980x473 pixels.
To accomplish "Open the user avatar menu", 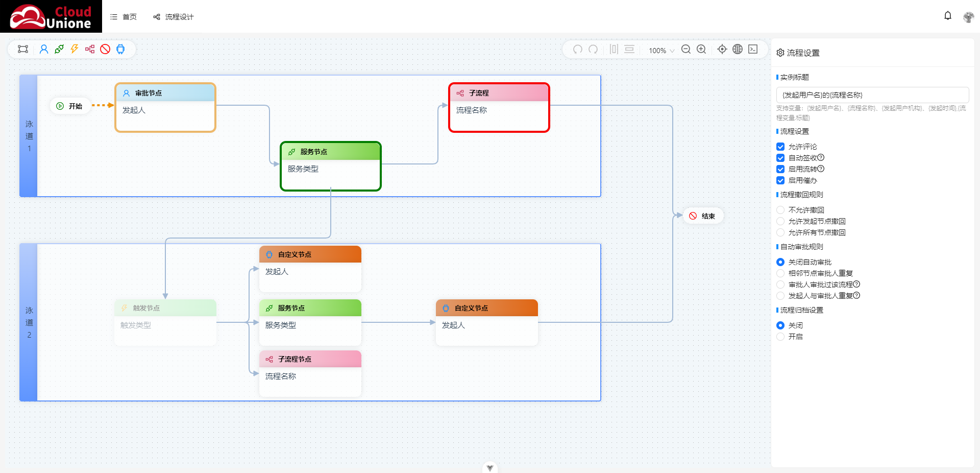I will [x=968, y=17].
